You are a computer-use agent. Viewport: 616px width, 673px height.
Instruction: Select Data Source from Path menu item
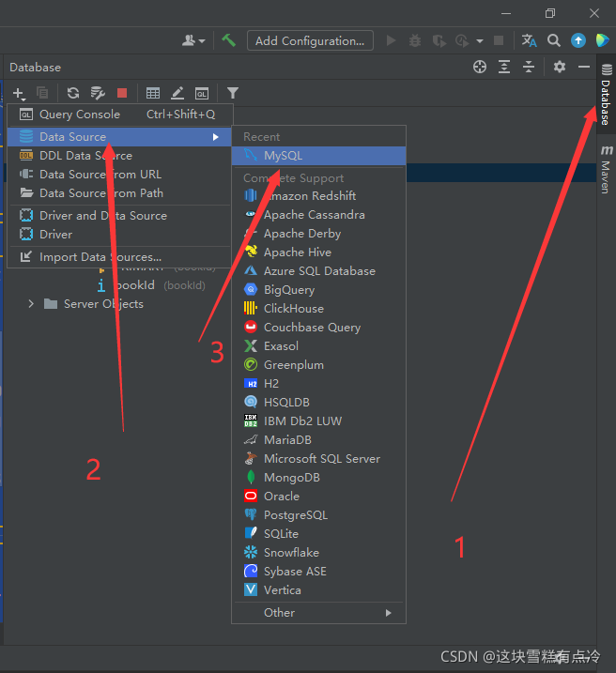(120, 193)
